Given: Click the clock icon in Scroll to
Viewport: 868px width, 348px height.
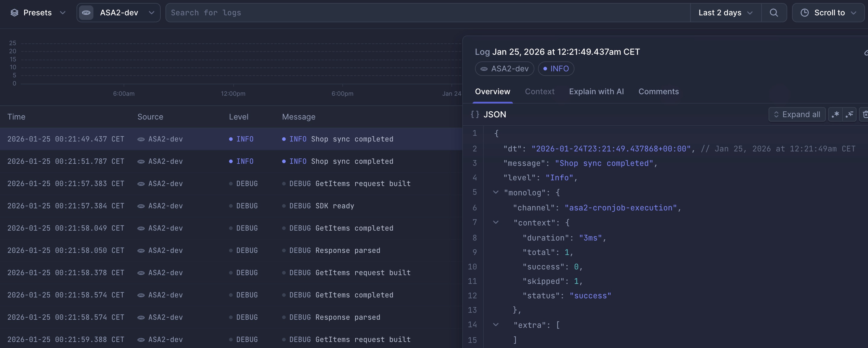Looking at the screenshot, I should point(804,13).
